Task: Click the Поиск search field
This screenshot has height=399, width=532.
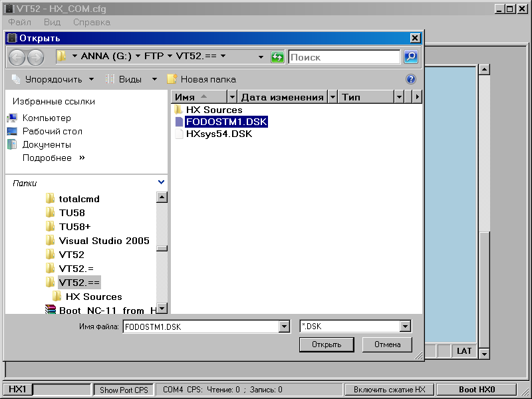Action: tap(344, 57)
